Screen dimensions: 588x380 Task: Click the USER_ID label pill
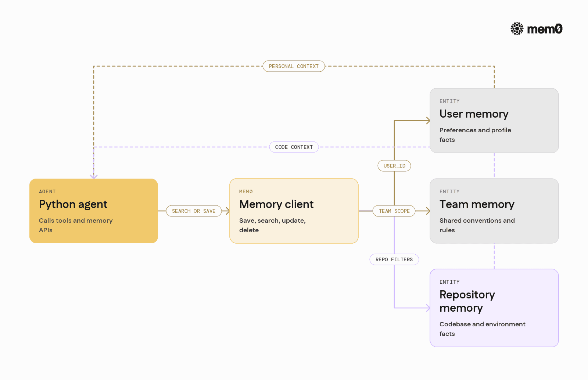coord(394,166)
